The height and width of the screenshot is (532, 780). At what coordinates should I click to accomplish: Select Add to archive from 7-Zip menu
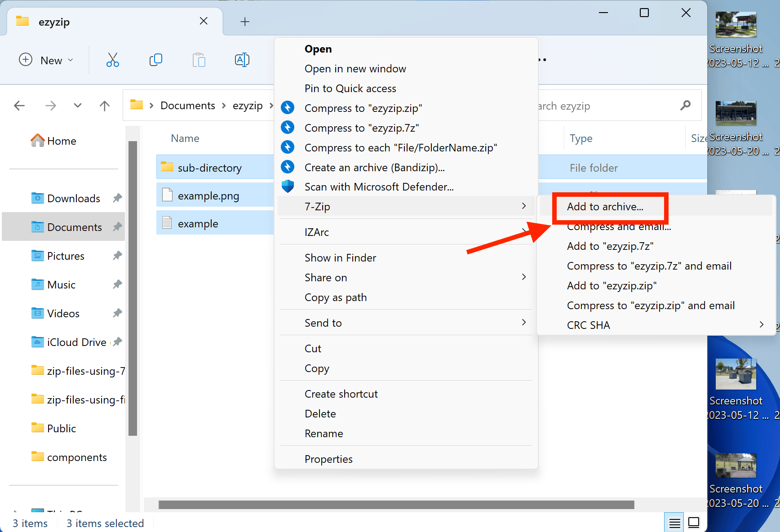tap(605, 207)
